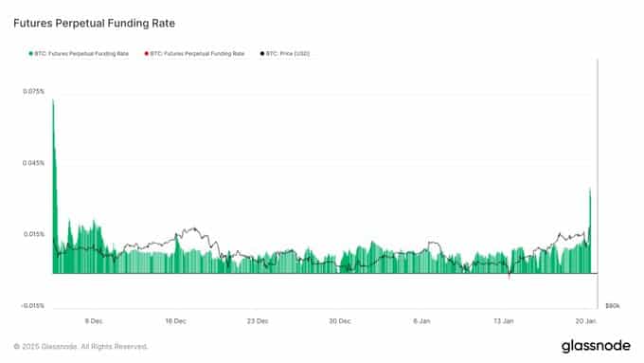Click the 9 Dec date label
The width and height of the screenshot is (644, 363).
(94, 321)
